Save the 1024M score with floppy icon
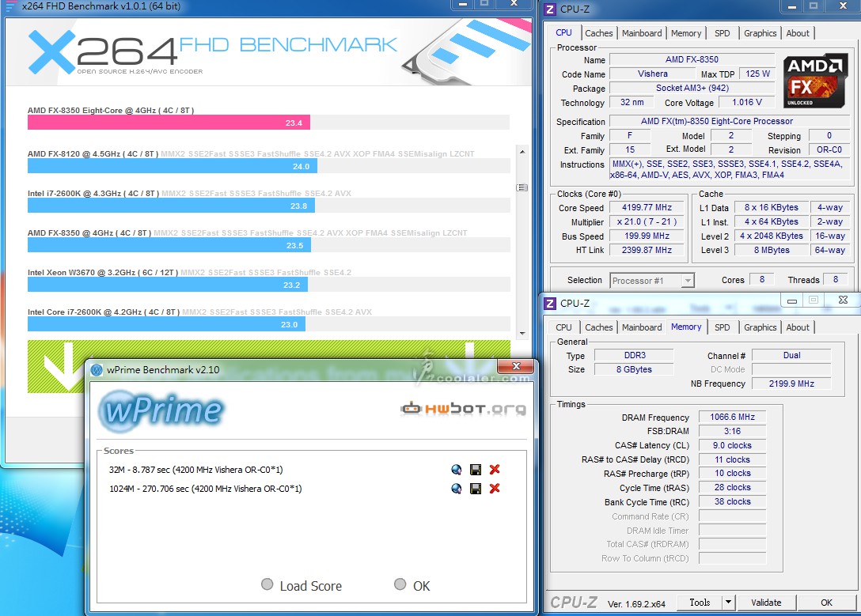Viewport: 861px width, 616px height. (x=476, y=489)
